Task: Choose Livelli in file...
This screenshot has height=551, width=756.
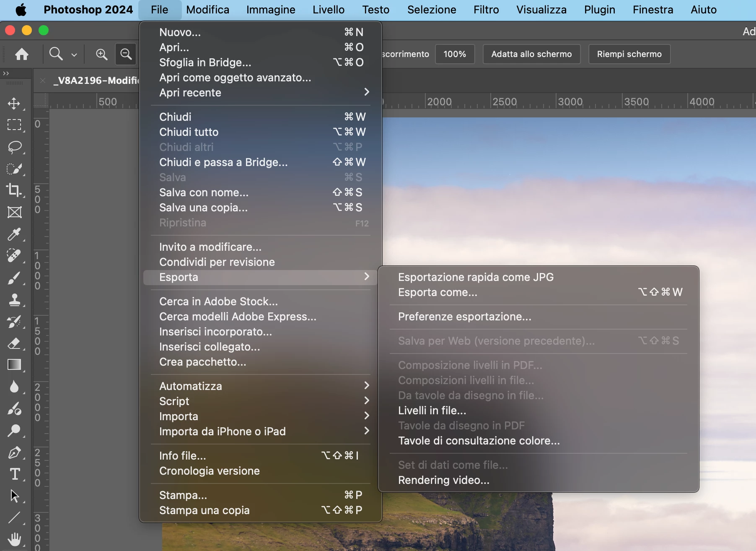Action: (x=539, y=411)
